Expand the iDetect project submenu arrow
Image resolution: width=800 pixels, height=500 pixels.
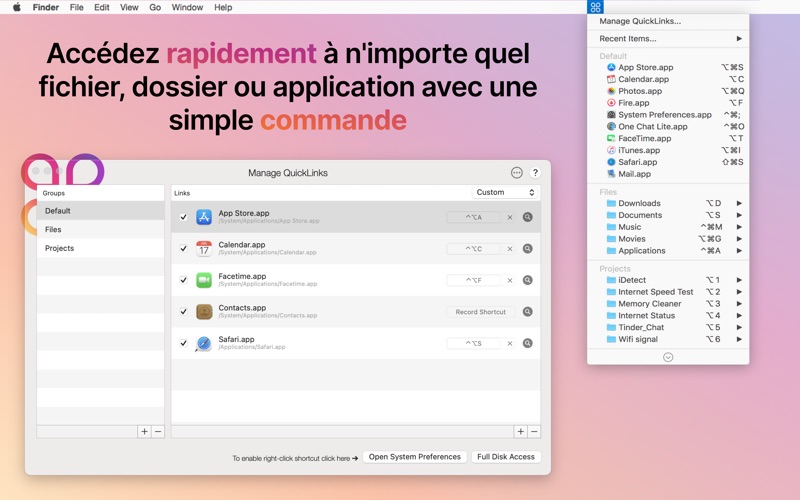click(739, 280)
